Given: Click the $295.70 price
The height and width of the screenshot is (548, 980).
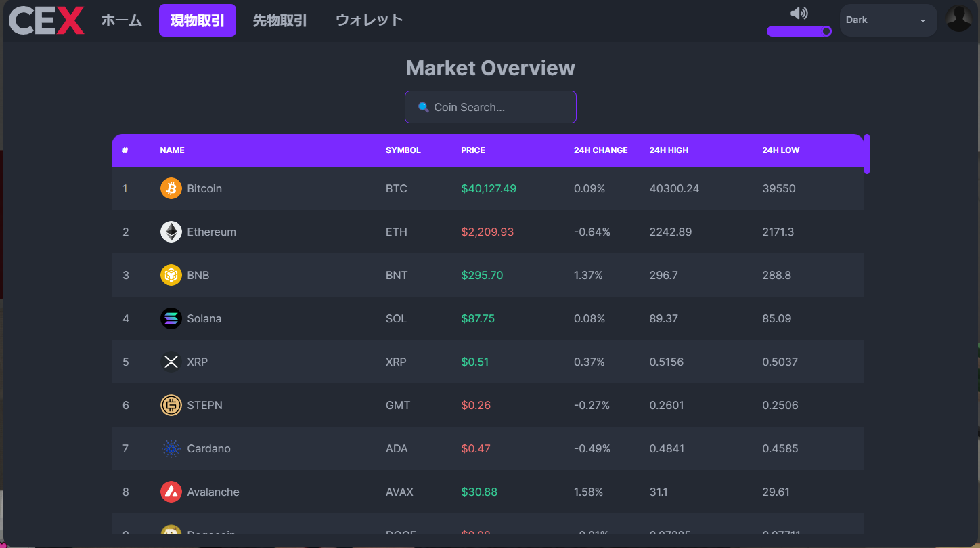Looking at the screenshot, I should click(x=482, y=275).
